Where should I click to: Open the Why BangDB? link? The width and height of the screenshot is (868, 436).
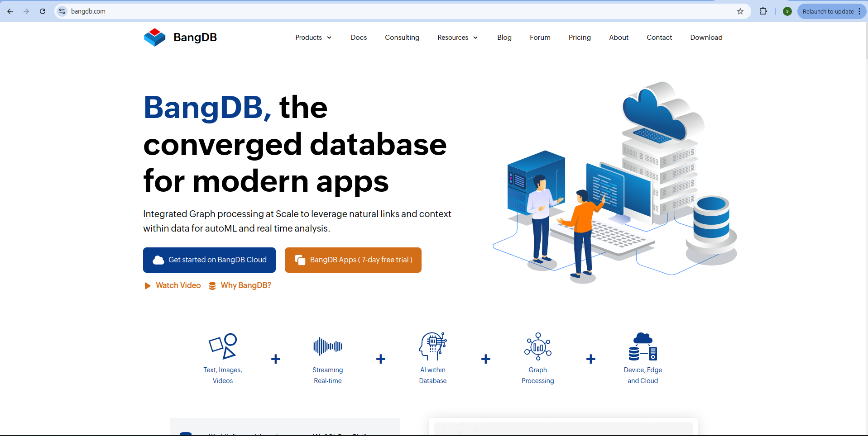pos(246,285)
